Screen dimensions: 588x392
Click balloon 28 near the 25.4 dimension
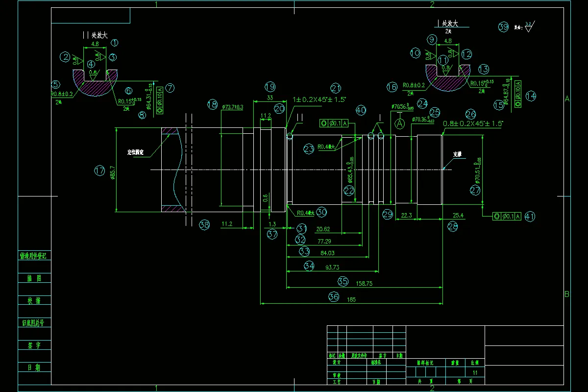click(x=453, y=226)
